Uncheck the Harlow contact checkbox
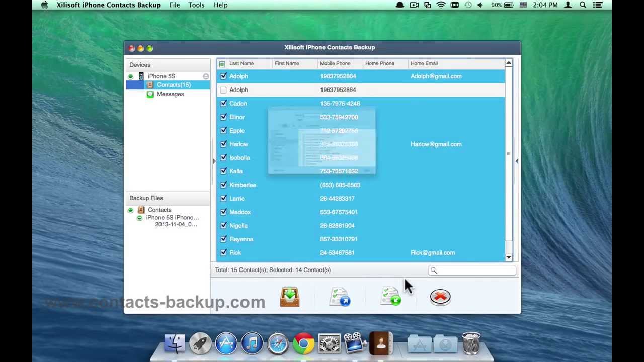Screen dimensions: 644x362 (x=223, y=144)
